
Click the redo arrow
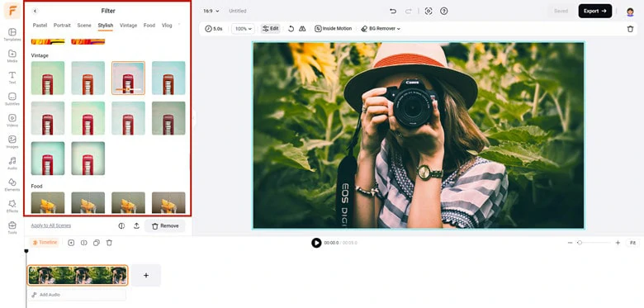(408, 11)
